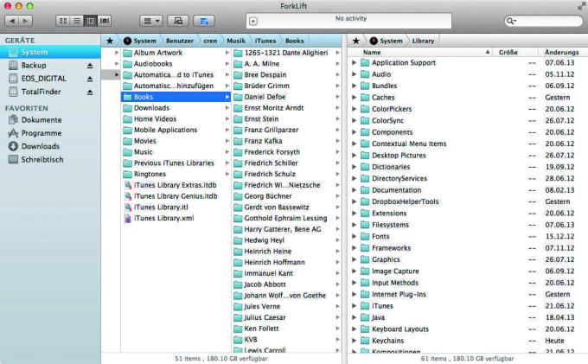Click iTunes in left pane path bar

pyautogui.click(x=265, y=41)
